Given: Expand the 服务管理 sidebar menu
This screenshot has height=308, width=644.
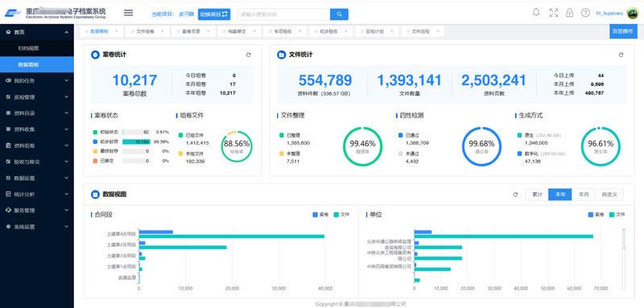Looking at the screenshot, I should click(x=37, y=211).
